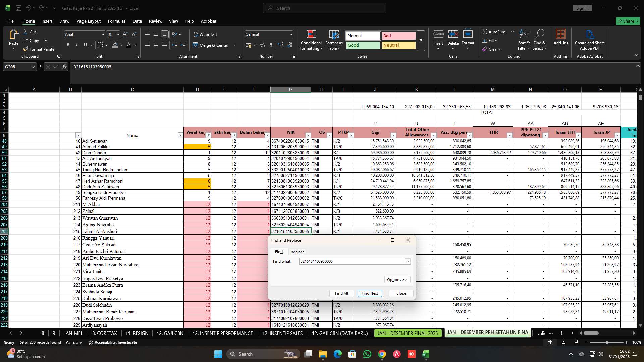Open the Fill Color dropdown arrow
The width and height of the screenshot is (644, 362).
click(x=121, y=45)
